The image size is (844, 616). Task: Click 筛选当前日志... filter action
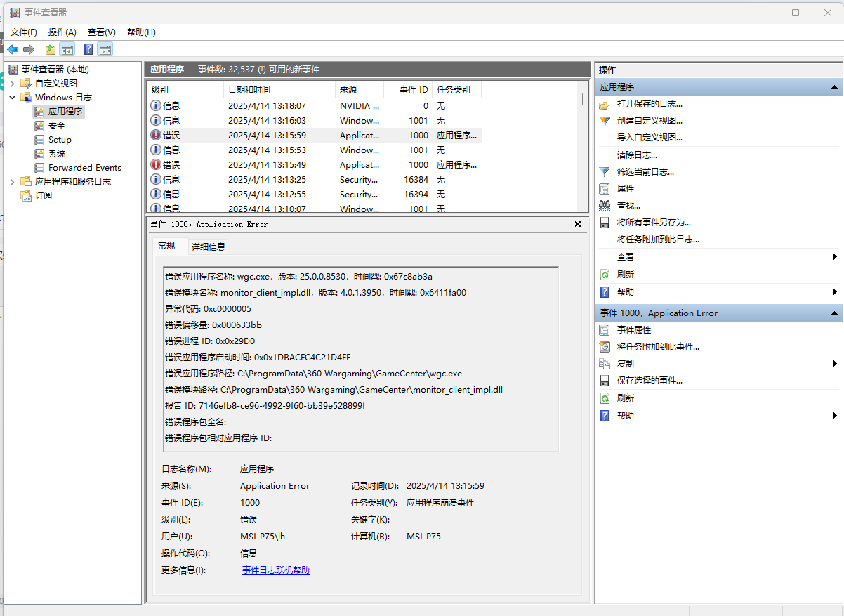coord(645,171)
